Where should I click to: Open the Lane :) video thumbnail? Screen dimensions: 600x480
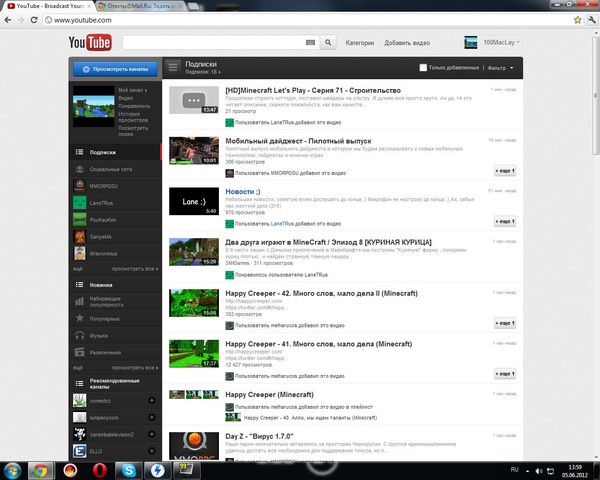pyautogui.click(x=194, y=201)
